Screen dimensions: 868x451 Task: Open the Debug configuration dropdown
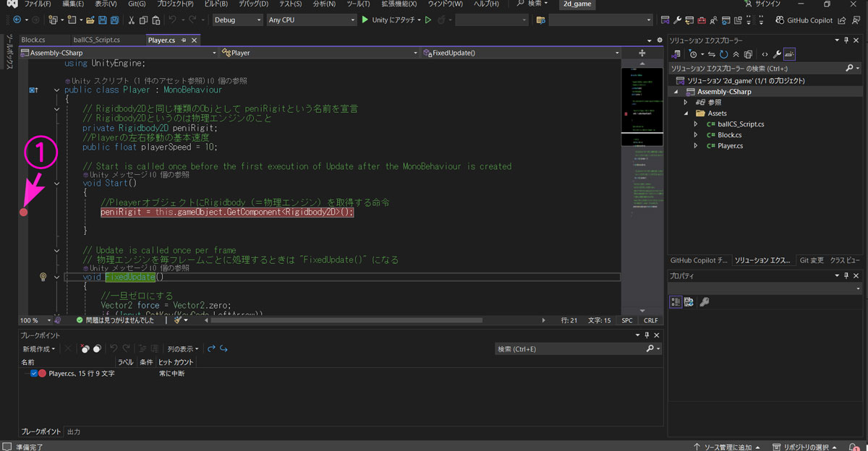click(x=237, y=20)
